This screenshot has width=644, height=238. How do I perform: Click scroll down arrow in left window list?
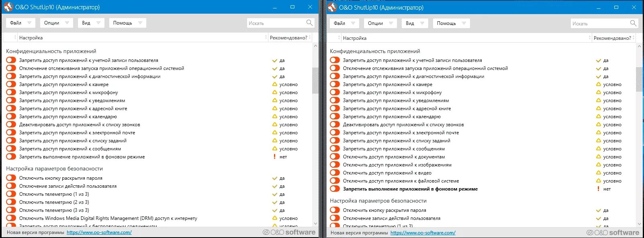point(315,224)
